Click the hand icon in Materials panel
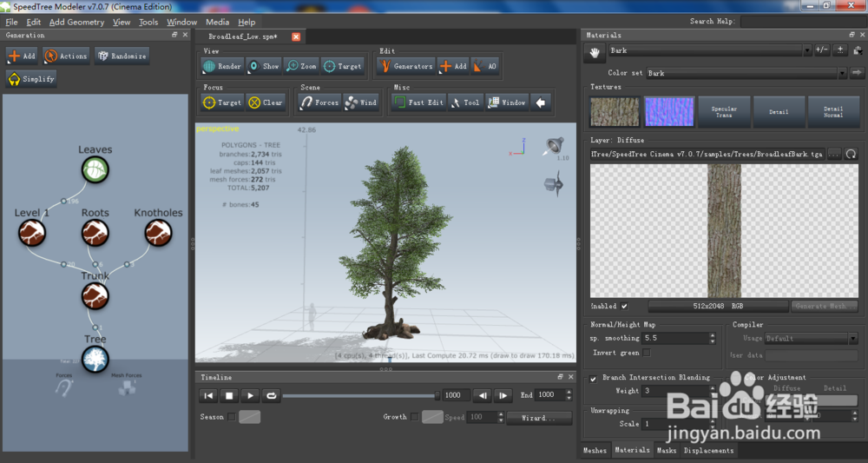868x463 pixels. coord(595,53)
